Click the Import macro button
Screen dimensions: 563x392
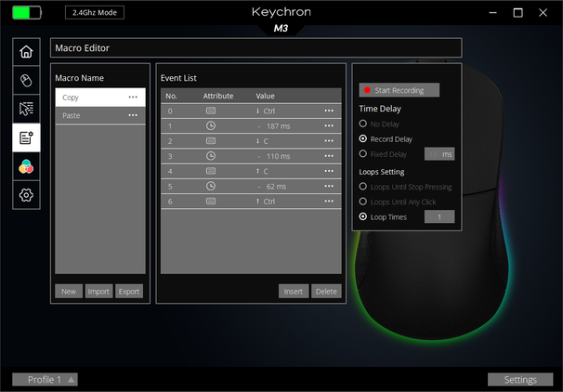pos(98,291)
